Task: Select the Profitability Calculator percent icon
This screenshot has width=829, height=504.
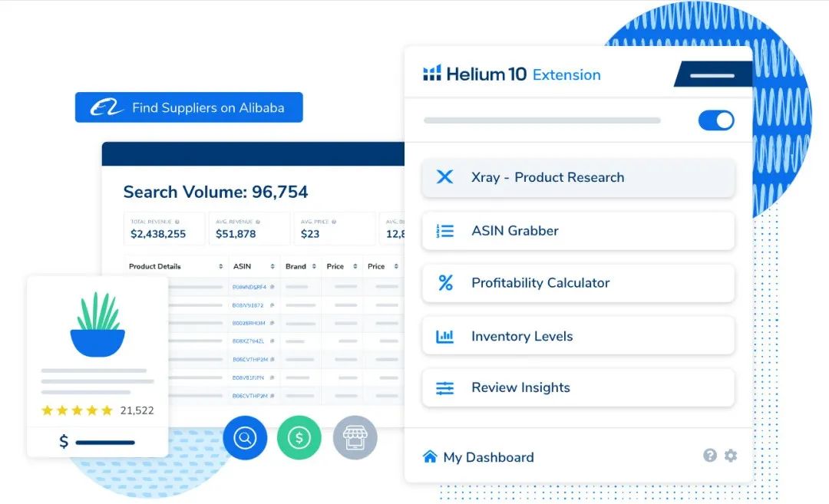Action: 444,283
